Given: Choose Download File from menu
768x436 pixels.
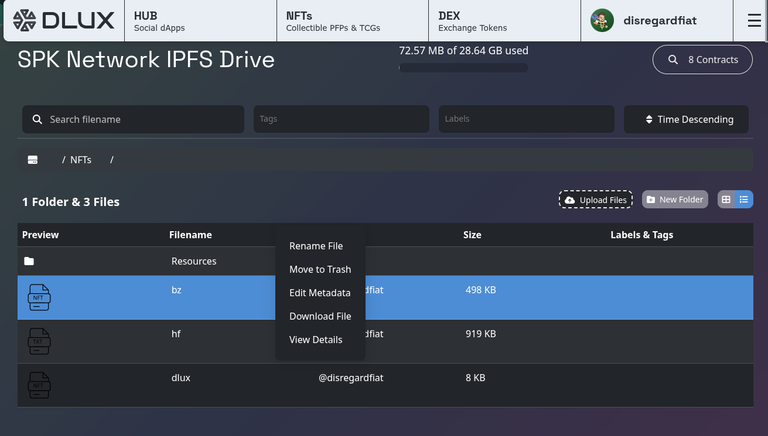Looking at the screenshot, I should (x=320, y=316).
